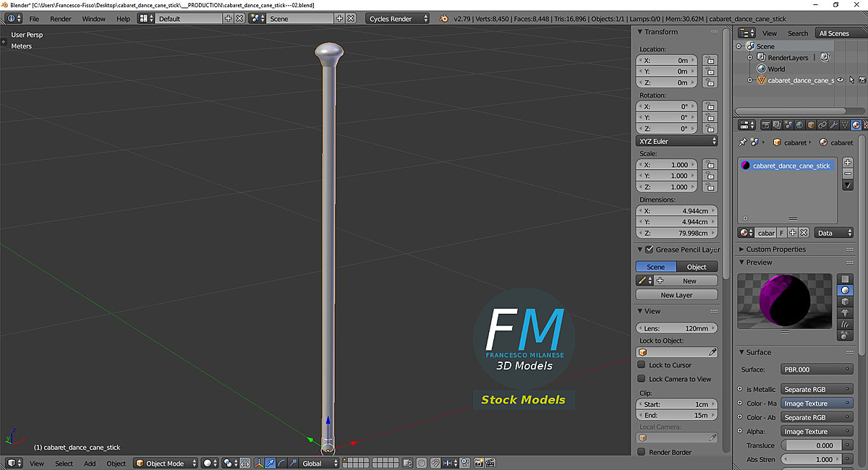
Task: Collapse the Transform panel
Action: 640,32
